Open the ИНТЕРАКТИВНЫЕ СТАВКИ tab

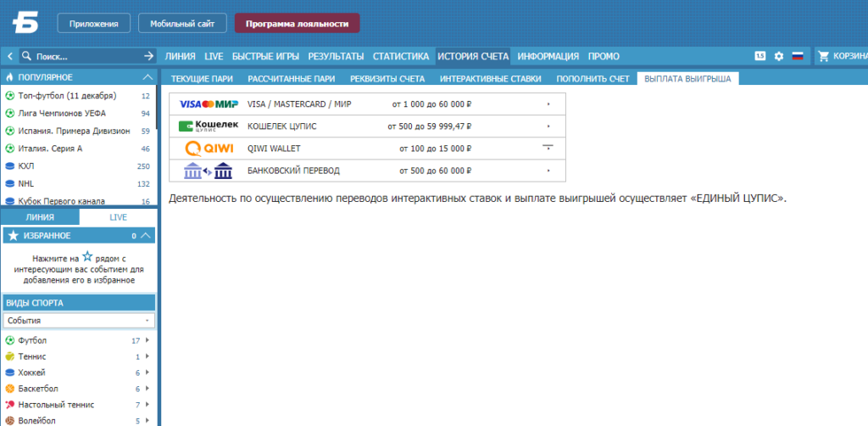[x=491, y=79]
